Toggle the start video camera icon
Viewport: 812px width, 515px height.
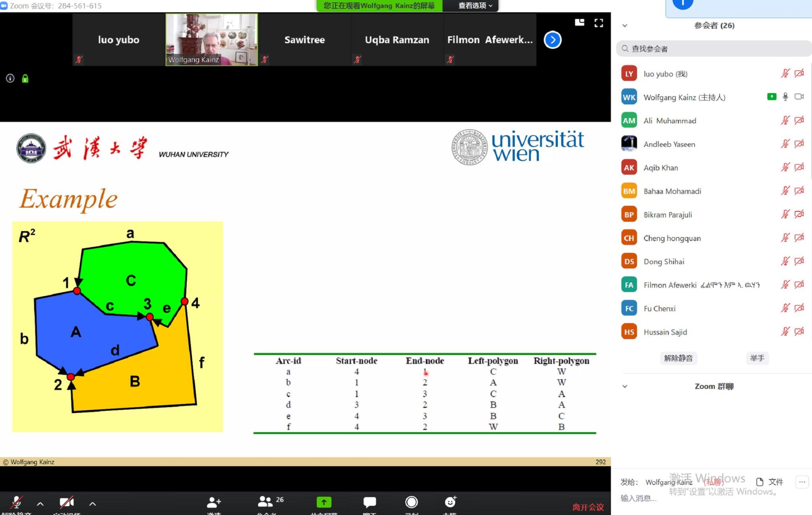coord(66,502)
